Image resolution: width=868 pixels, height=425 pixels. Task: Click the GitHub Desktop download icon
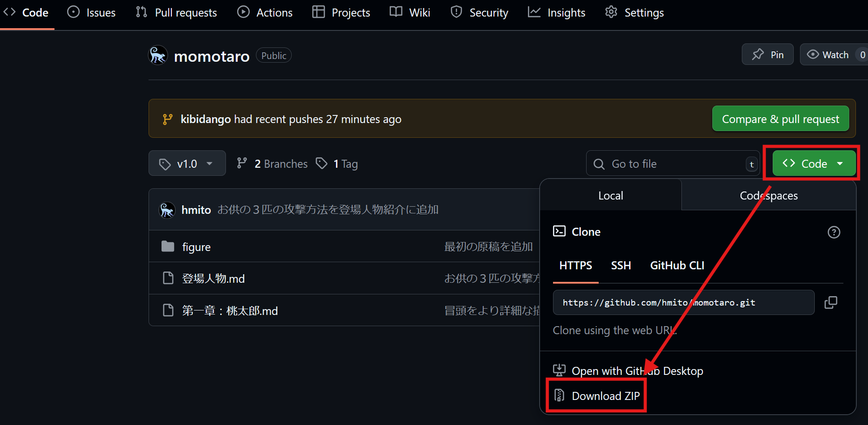click(x=559, y=370)
